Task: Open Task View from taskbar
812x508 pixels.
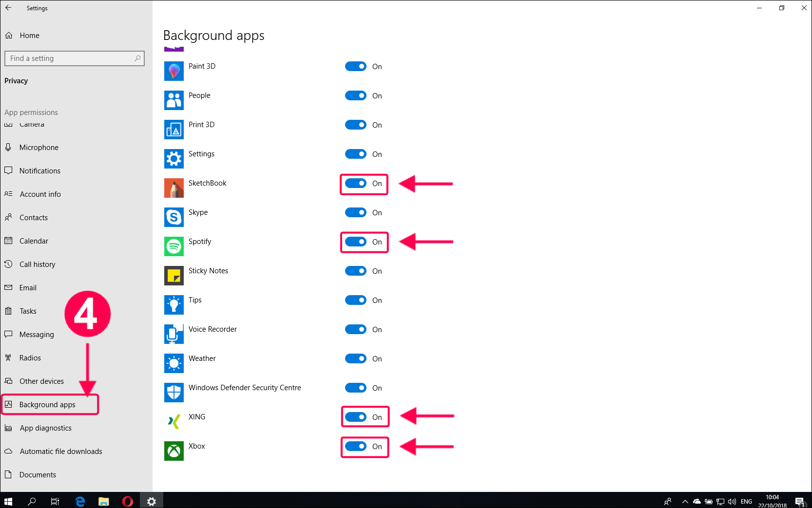Action: [55, 501]
